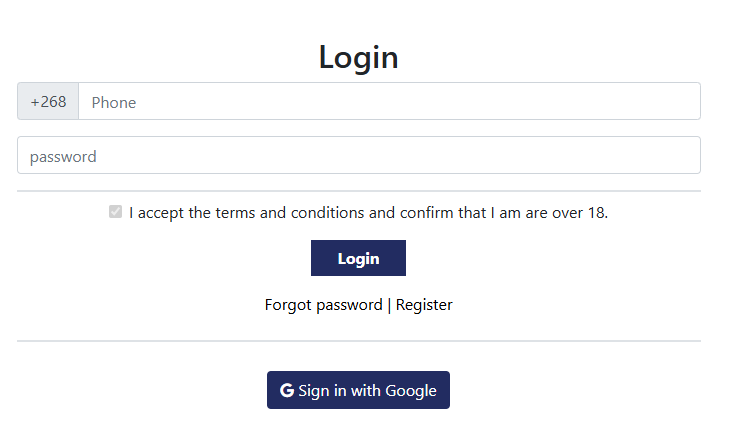Click the pipe separator beside Register
This screenshot has height=421, width=732.
click(x=389, y=305)
